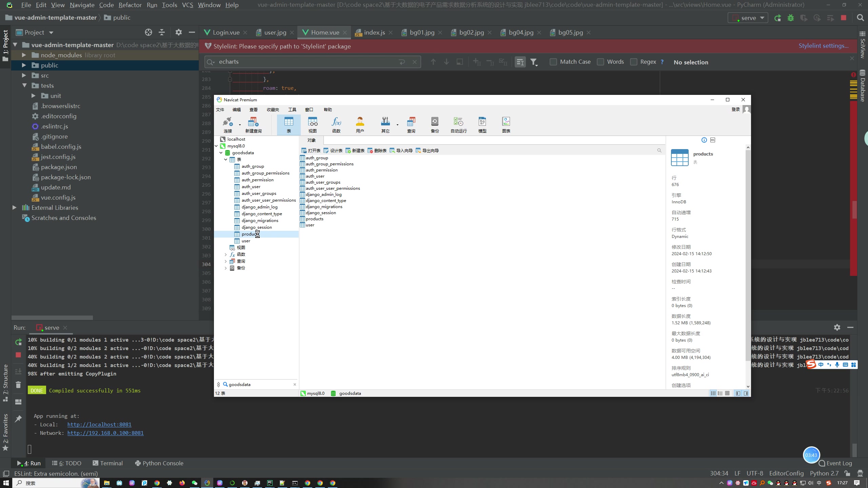Expand the 函数 (Functions) tree node
868x488 pixels.
226,254
